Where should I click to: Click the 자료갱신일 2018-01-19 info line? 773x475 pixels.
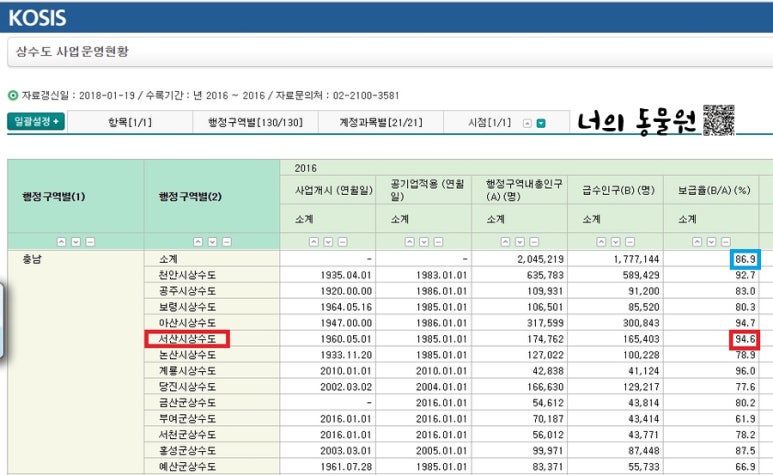[x=210, y=95]
